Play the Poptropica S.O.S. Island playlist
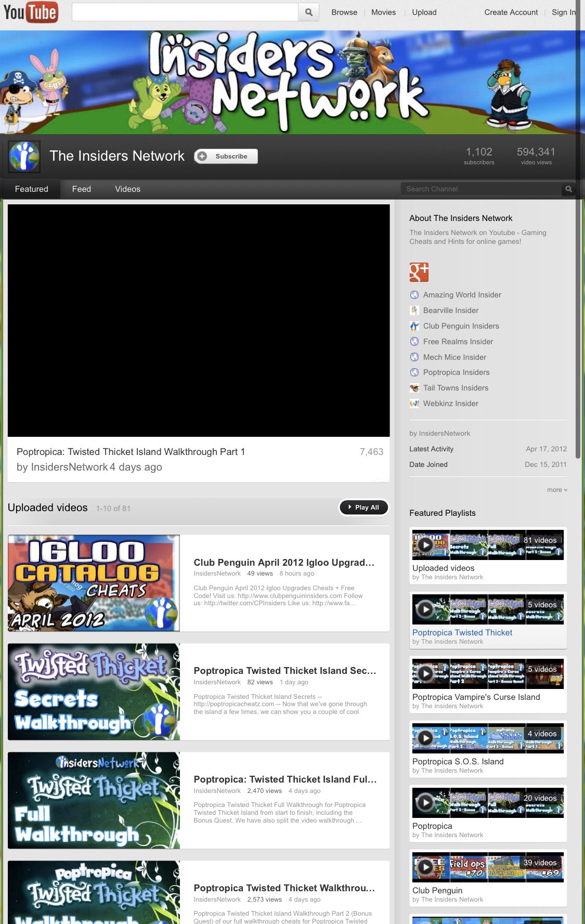Viewport: 585px width, 924px height. pyautogui.click(x=425, y=738)
